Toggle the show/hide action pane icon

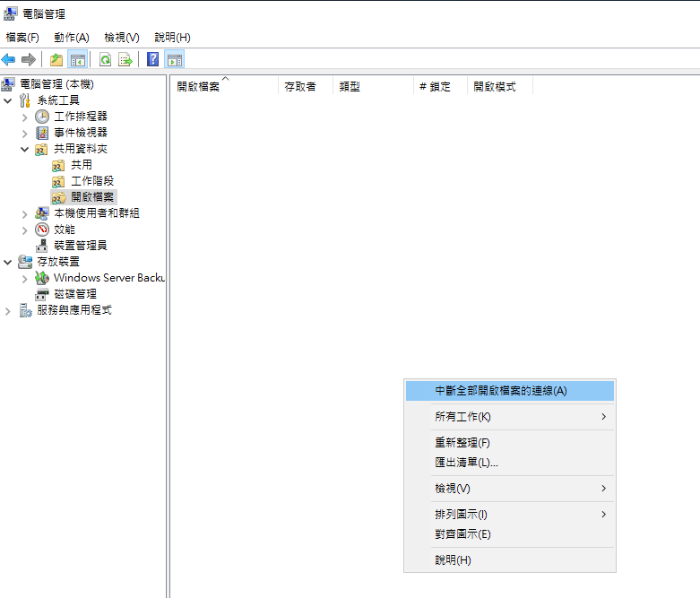175,59
